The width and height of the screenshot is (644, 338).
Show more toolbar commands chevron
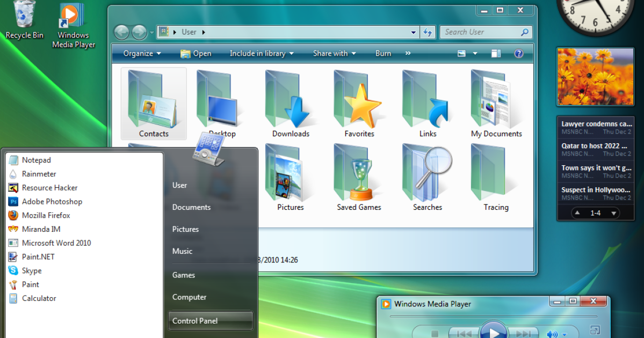click(x=408, y=53)
